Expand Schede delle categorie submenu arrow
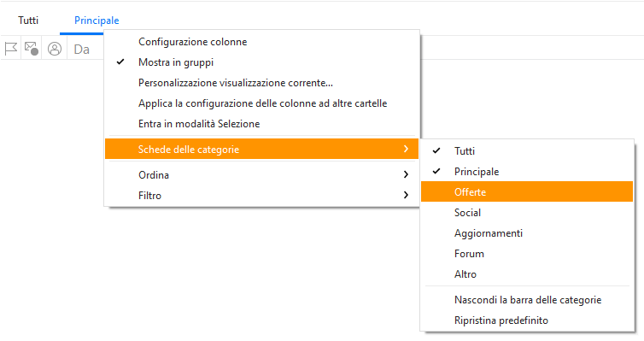Screen dimensions: 644x341 406,149
